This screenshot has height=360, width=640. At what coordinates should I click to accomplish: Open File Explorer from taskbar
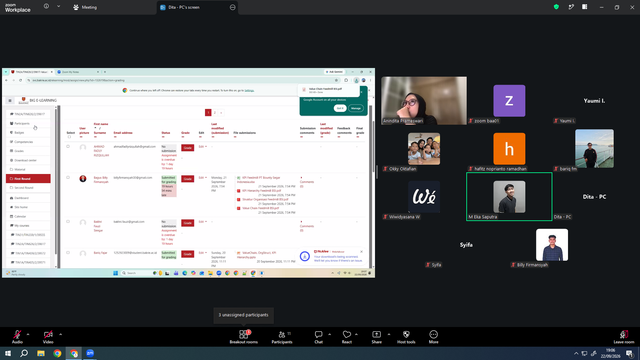41,353
